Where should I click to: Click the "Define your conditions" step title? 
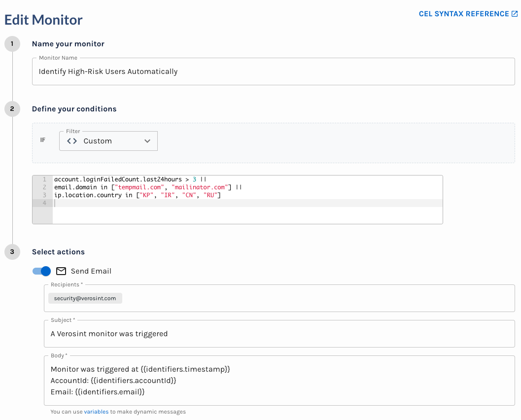pyautogui.click(x=74, y=109)
